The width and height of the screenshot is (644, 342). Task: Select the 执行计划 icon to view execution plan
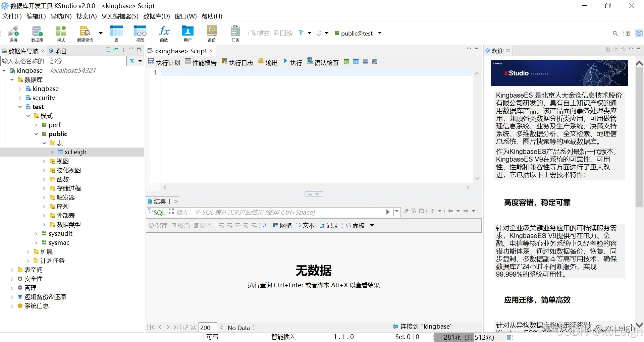pos(164,62)
